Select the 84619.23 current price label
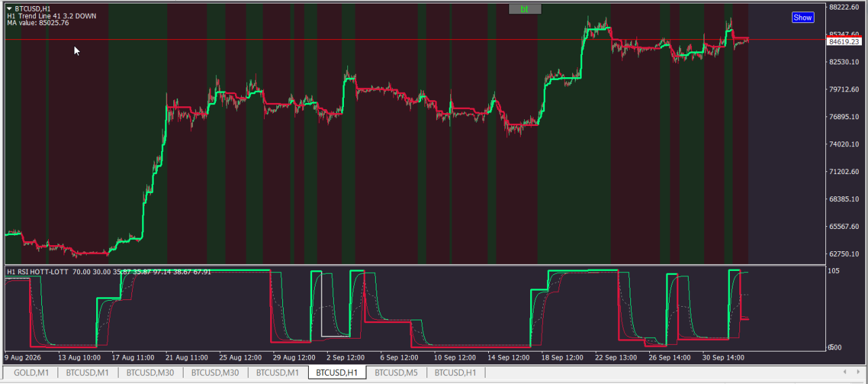 pos(844,41)
